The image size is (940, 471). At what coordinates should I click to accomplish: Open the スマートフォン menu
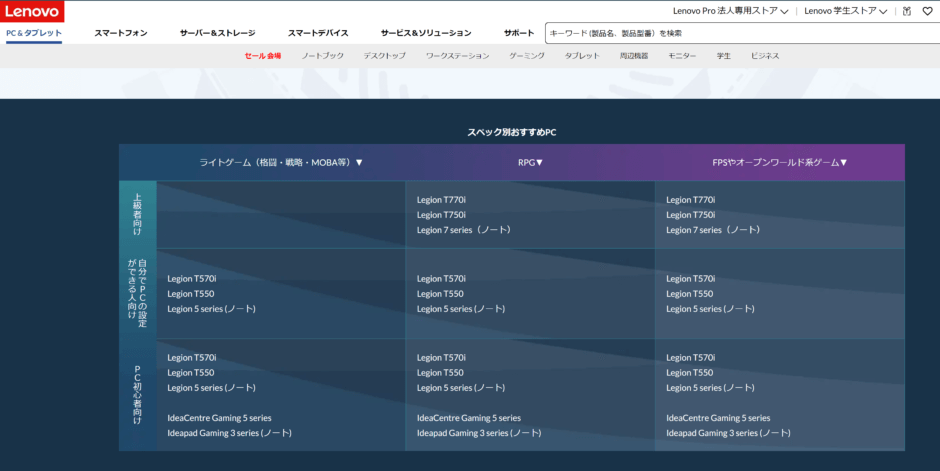coord(121,33)
